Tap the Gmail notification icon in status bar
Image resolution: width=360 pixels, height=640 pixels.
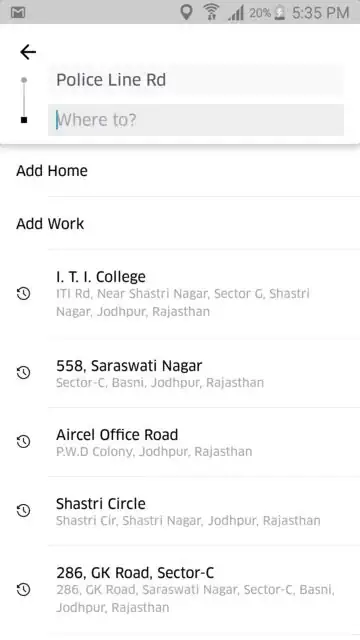click(18, 13)
